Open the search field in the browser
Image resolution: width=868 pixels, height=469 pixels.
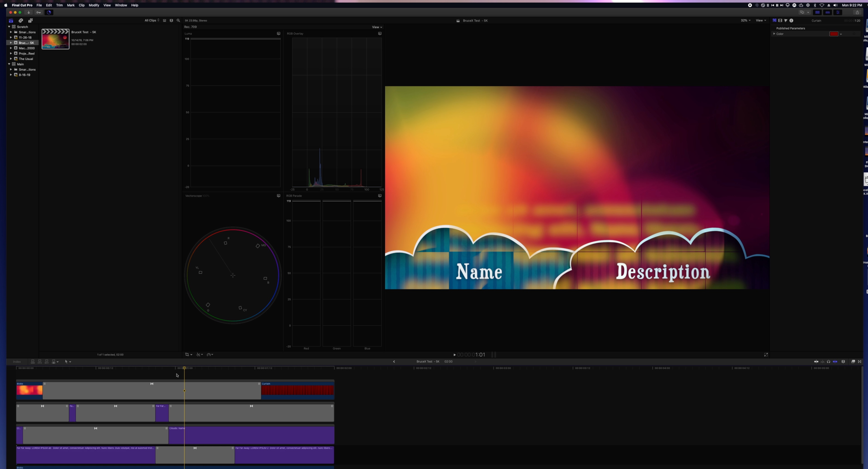click(178, 21)
